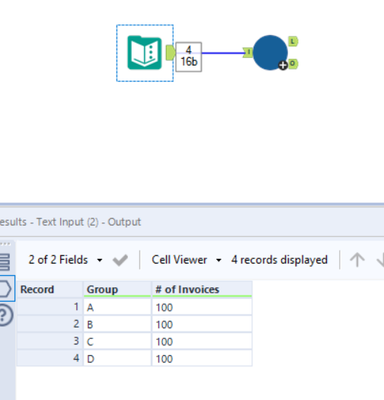Screen dimensions: 384x400
Task: Click the I input anchor on blue tool
Action: click(248, 52)
